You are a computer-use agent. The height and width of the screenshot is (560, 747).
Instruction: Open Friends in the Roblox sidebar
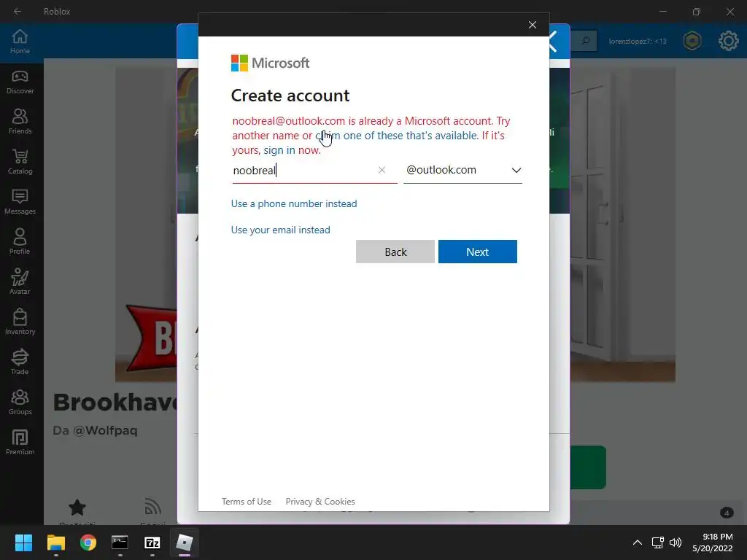click(x=20, y=122)
